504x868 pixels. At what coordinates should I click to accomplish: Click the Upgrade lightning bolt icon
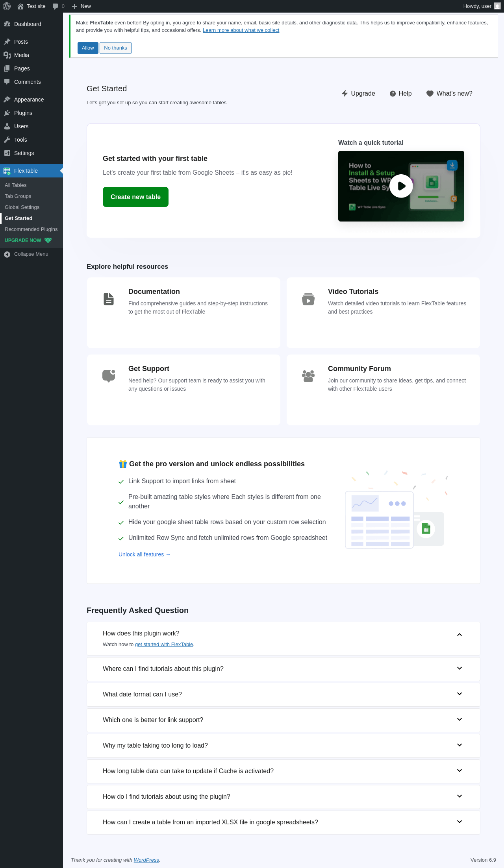coord(345,94)
